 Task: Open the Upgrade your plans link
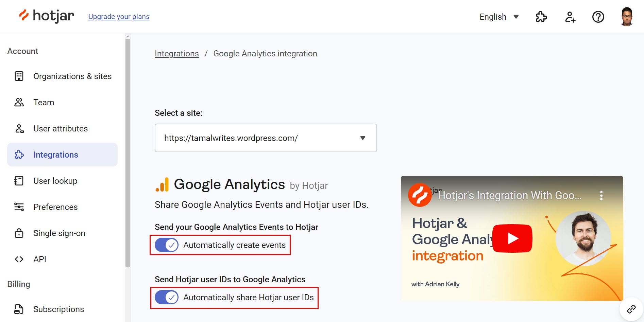coord(119,17)
